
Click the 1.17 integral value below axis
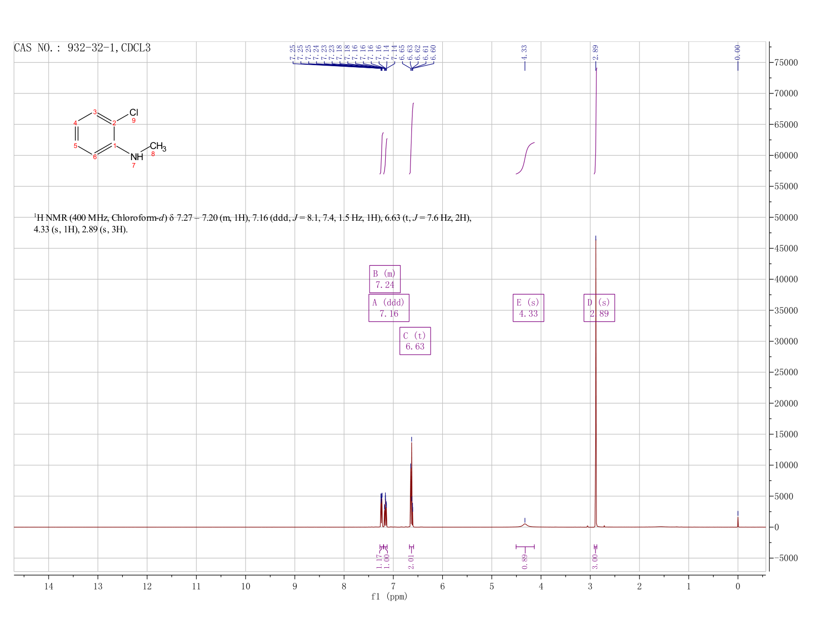(x=379, y=561)
